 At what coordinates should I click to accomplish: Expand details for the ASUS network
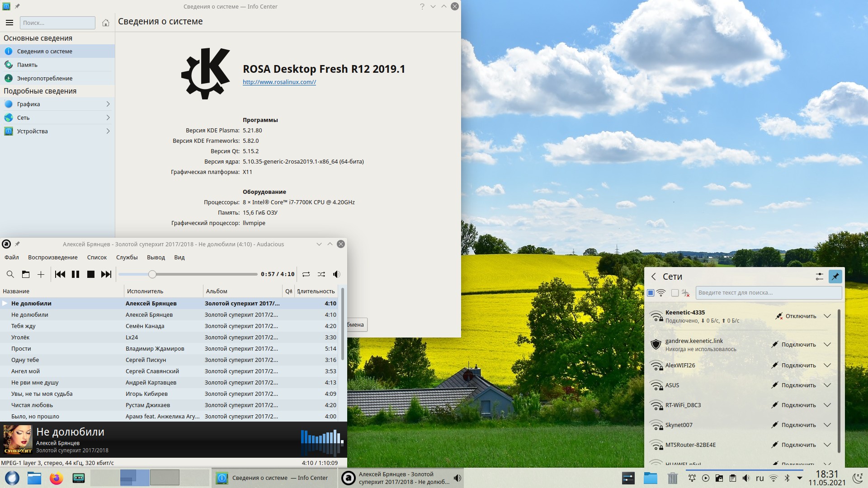point(827,385)
